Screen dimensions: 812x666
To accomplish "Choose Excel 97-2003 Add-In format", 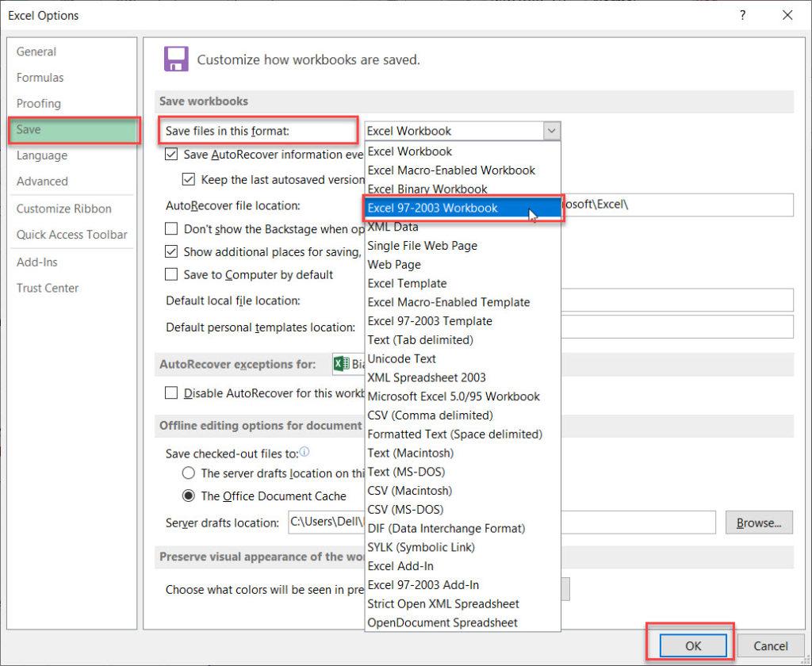I will (x=463, y=584).
